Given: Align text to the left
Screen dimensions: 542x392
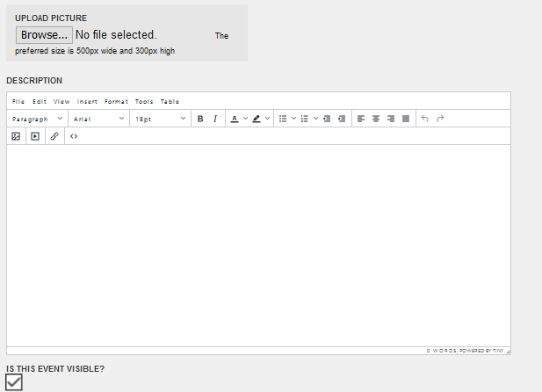Looking at the screenshot, I should click(x=361, y=119).
